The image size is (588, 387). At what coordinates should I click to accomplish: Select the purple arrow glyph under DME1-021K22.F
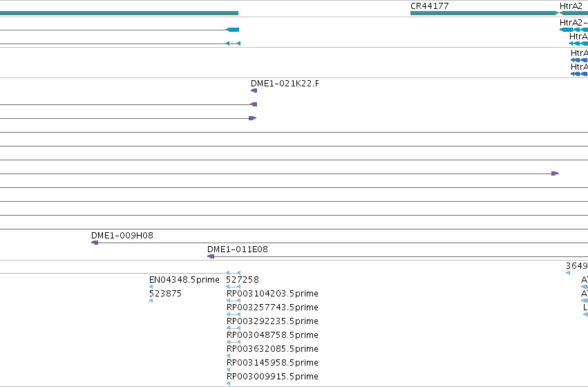coord(254,91)
